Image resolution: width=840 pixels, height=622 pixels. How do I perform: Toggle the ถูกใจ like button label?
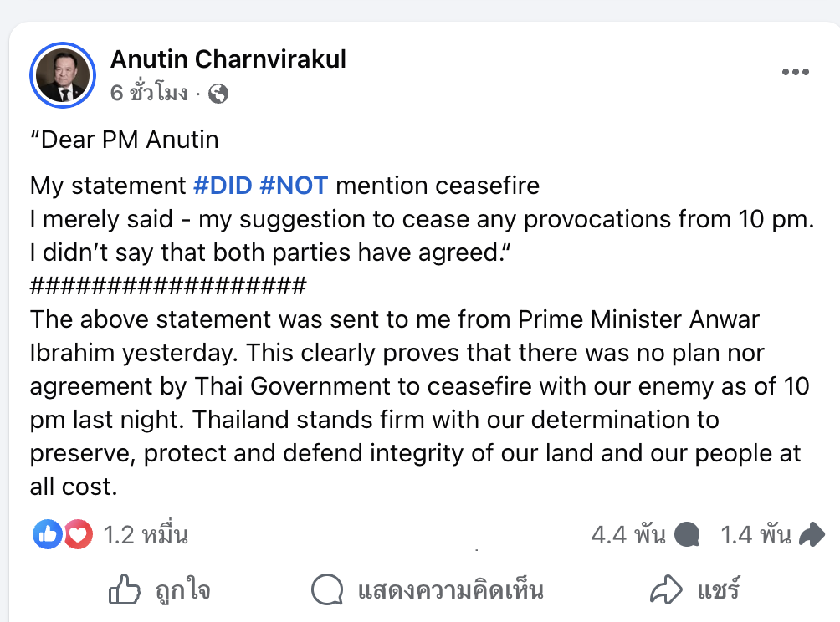click(x=182, y=591)
